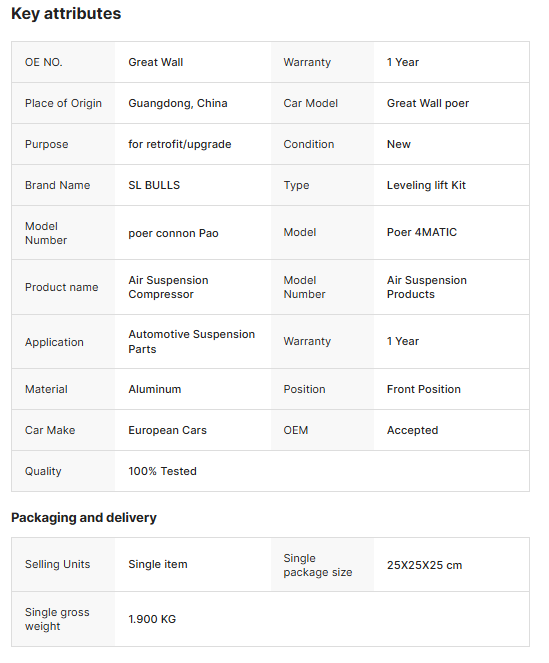This screenshot has width=549, height=663.
Task: Click the Great Wall poer car model value
Action: pos(428,103)
